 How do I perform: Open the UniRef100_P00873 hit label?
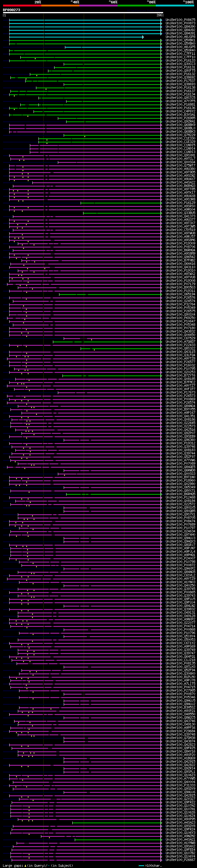click(180, 24)
